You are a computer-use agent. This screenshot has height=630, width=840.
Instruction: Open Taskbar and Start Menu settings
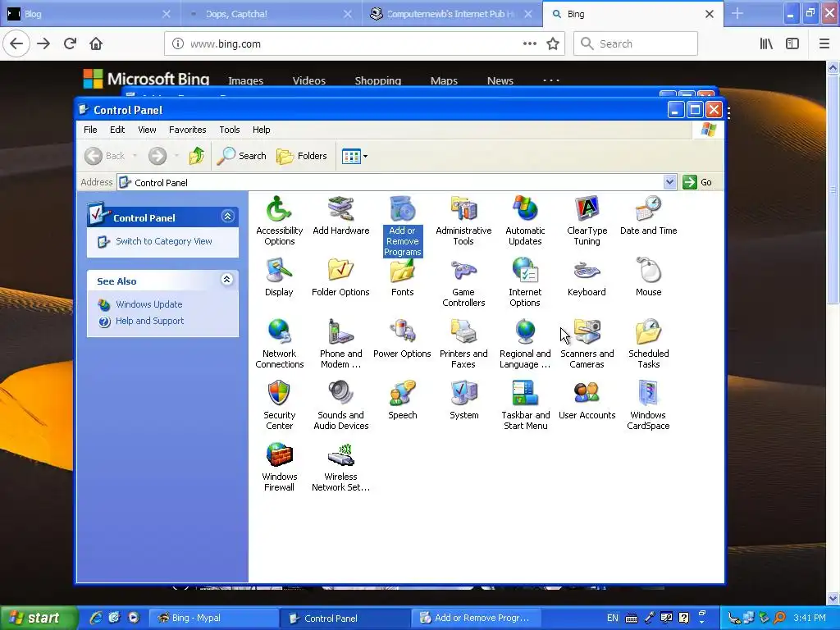[x=525, y=405]
